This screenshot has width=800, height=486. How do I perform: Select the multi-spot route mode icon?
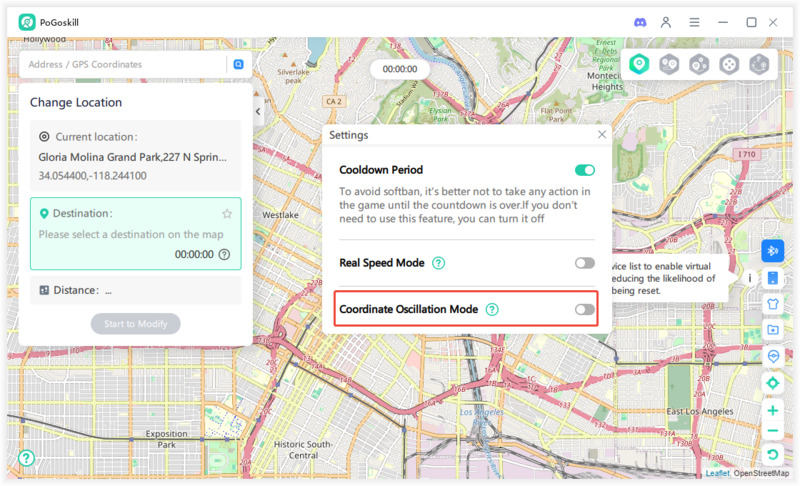pos(699,64)
